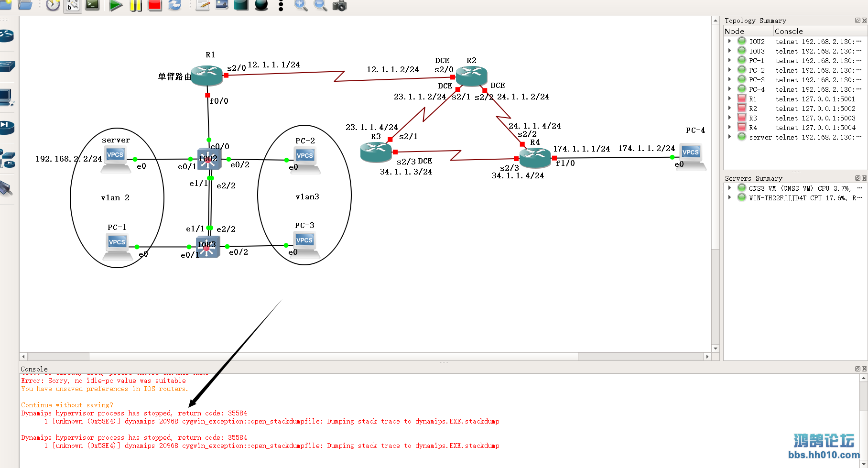
Task: Float the Topology Summary panel
Action: (x=857, y=21)
